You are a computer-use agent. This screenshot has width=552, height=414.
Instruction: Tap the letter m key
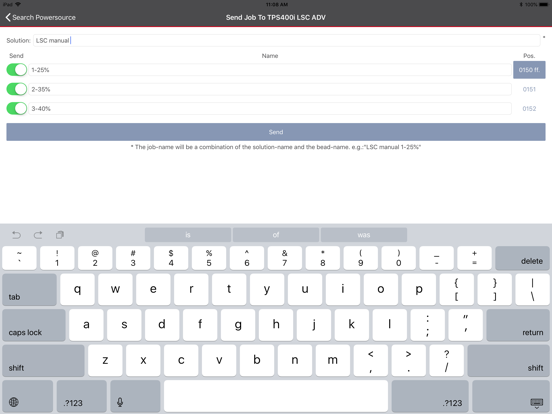(333, 361)
